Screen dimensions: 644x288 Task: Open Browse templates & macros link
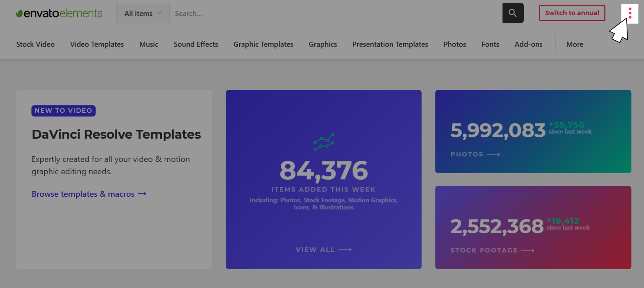click(x=83, y=194)
